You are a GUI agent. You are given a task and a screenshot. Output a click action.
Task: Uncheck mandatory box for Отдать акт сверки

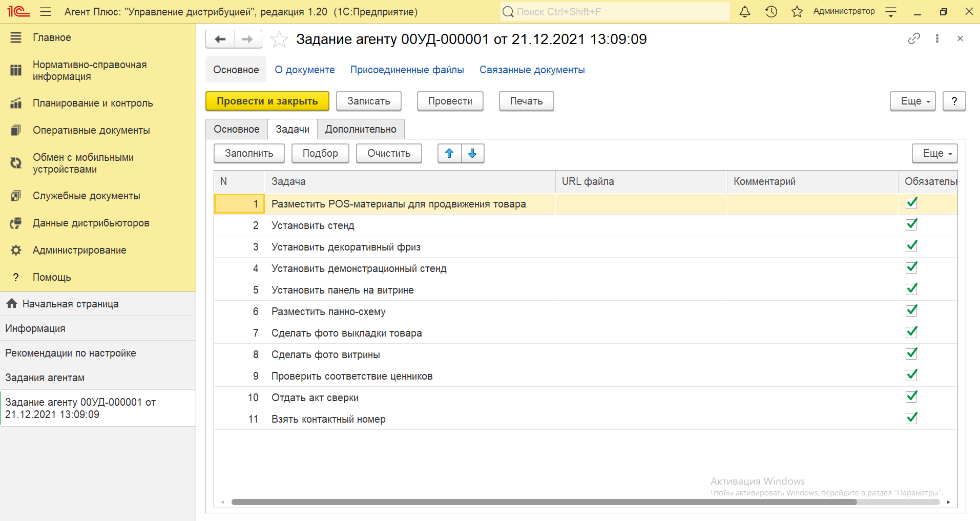[x=911, y=397]
